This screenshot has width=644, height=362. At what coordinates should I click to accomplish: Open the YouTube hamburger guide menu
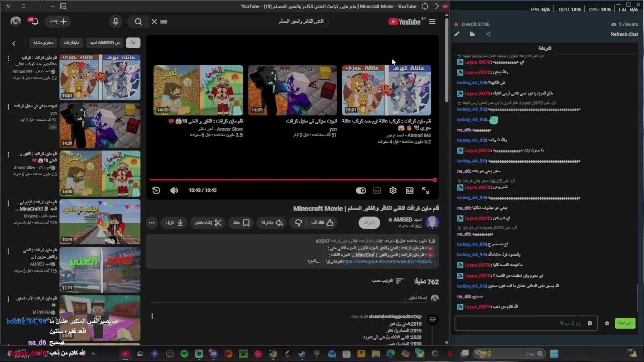point(432,22)
